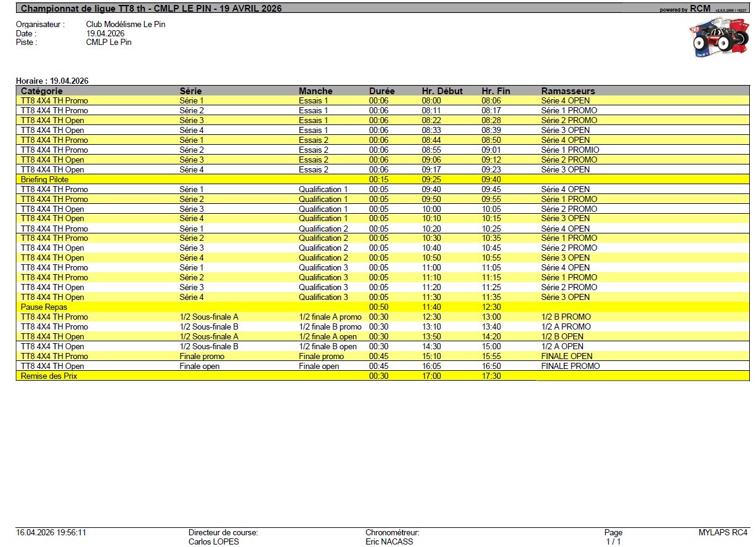The height and width of the screenshot is (547, 756).
Task: Select the Finale open série cell
Action: point(200,366)
